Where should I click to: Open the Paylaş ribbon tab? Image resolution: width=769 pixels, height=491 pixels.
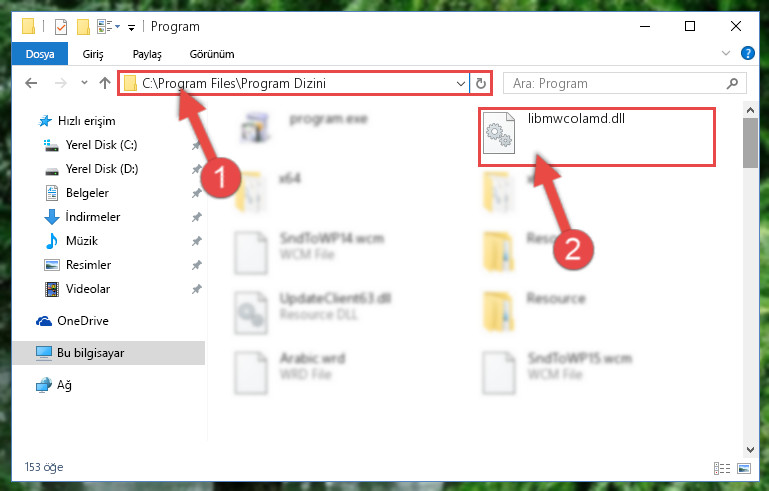pyautogui.click(x=147, y=54)
